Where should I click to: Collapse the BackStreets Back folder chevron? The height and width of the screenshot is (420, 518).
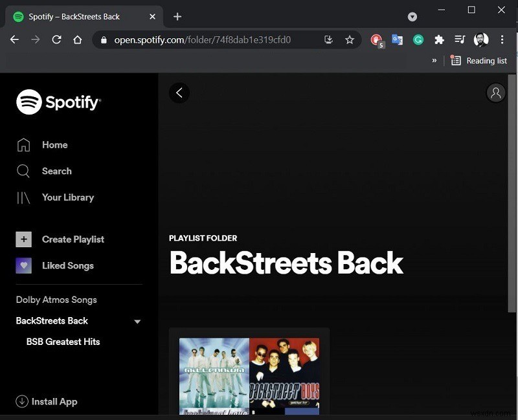137,321
